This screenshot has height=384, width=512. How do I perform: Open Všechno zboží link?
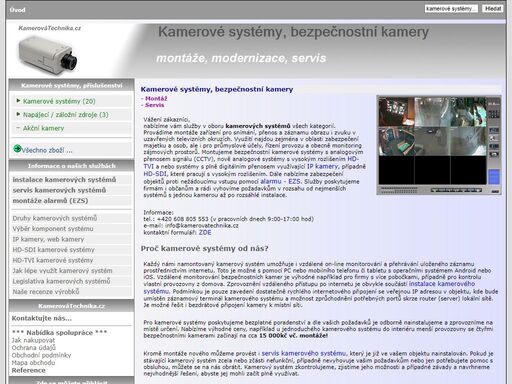click(47, 150)
